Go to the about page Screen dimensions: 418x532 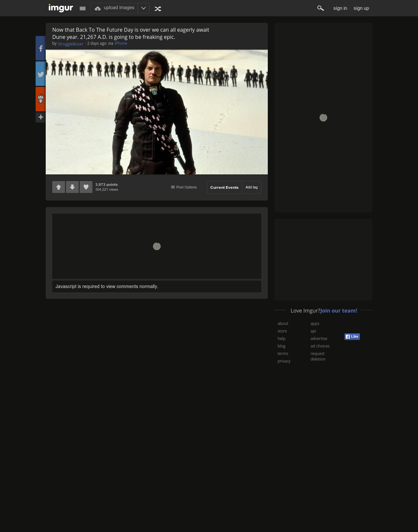pyautogui.click(x=283, y=324)
